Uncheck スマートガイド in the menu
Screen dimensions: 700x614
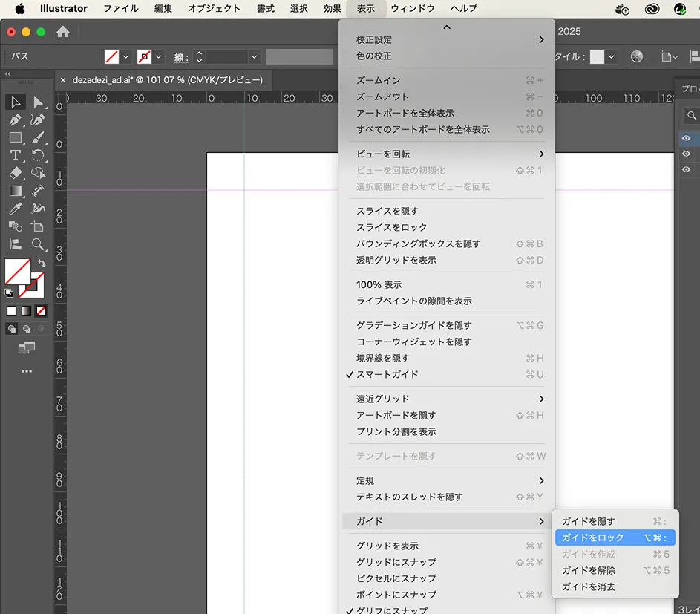coord(387,374)
